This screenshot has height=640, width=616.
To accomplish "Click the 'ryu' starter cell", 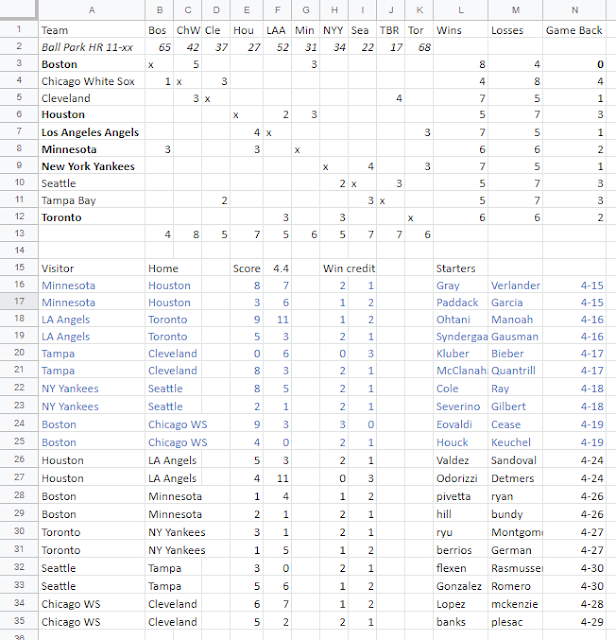I will pyautogui.click(x=460, y=532).
